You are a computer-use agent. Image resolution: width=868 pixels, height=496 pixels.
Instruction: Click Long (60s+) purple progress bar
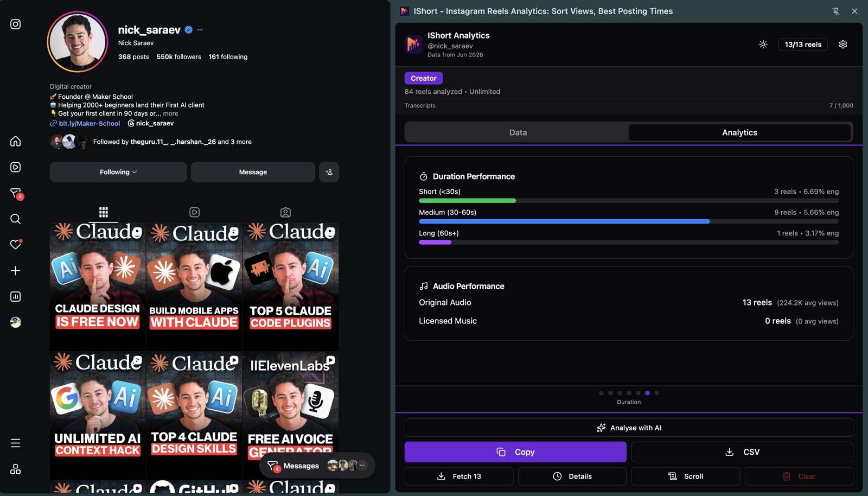click(435, 242)
